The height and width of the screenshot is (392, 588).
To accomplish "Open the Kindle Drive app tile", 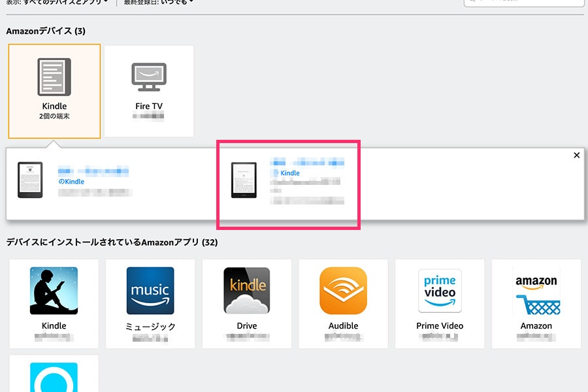I will [247, 304].
